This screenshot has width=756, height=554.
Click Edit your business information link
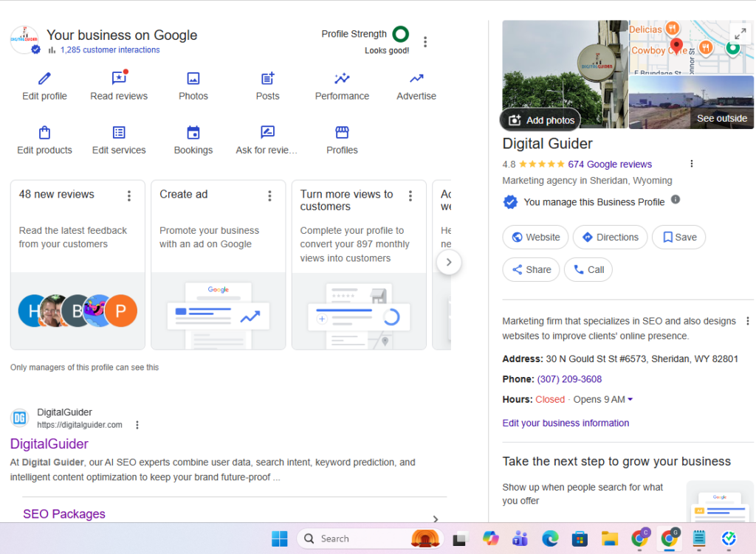[x=566, y=423]
